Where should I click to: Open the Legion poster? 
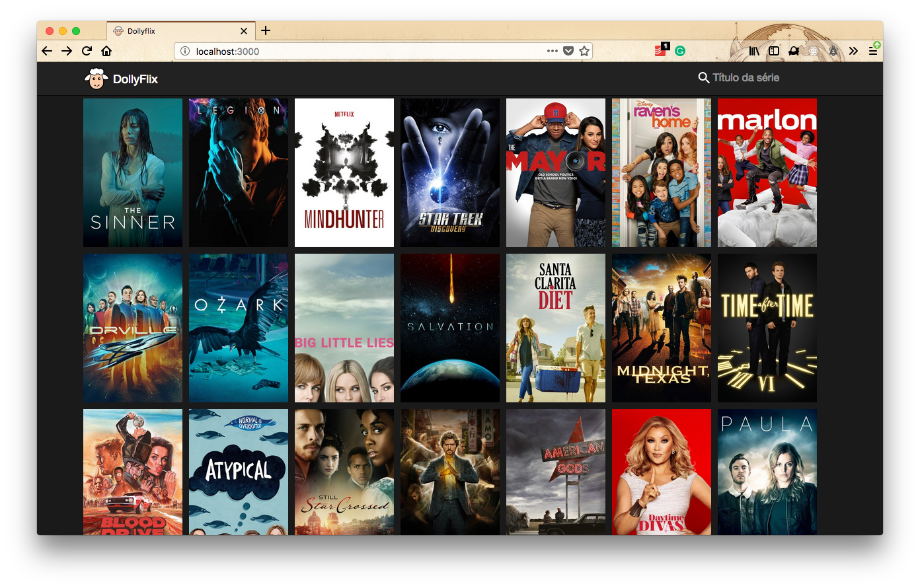pyautogui.click(x=239, y=172)
